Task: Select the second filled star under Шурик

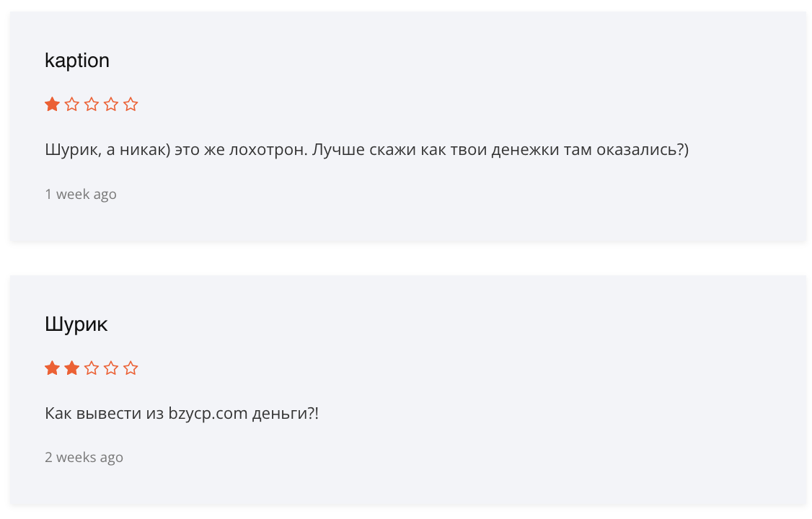Action: click(71, 368)
